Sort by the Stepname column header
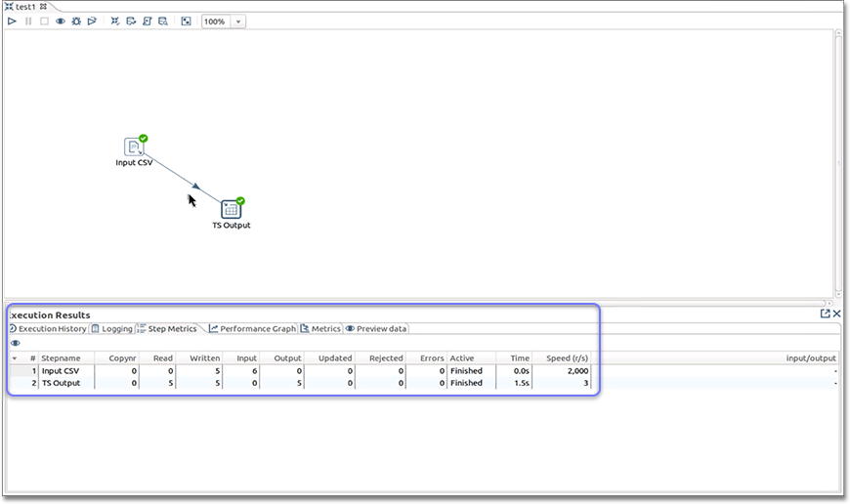This screenshot has height=504, width=850. [62, 358]
